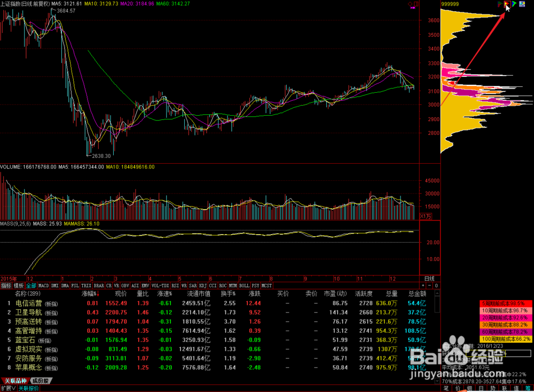This screenshot has height=392, width=534.
Task: Switch to the 成份股 tab
Action: [x=41, y=381]
